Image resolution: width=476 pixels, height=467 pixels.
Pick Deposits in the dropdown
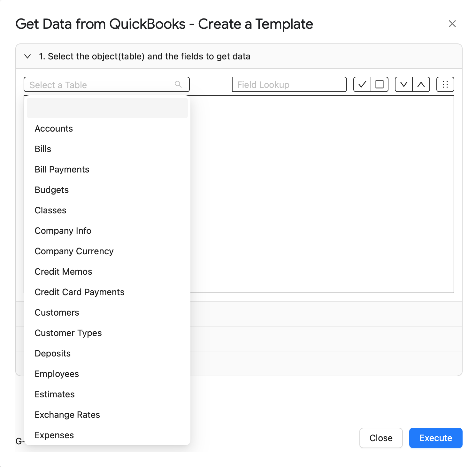click(x=107, y=353)
